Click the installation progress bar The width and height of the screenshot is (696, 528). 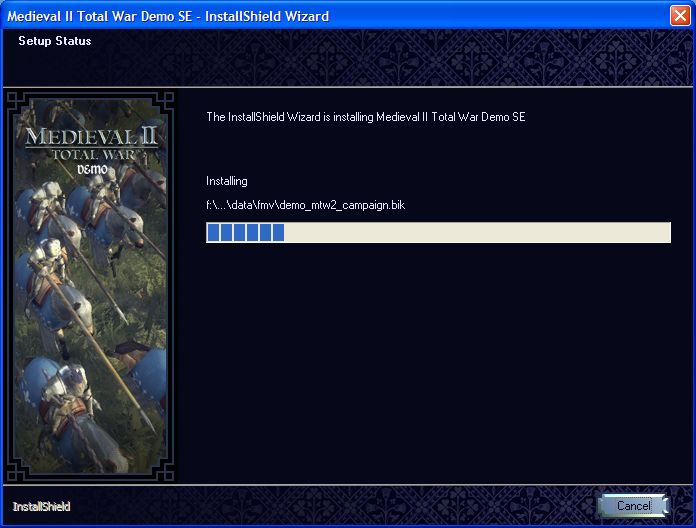(438, 232)
